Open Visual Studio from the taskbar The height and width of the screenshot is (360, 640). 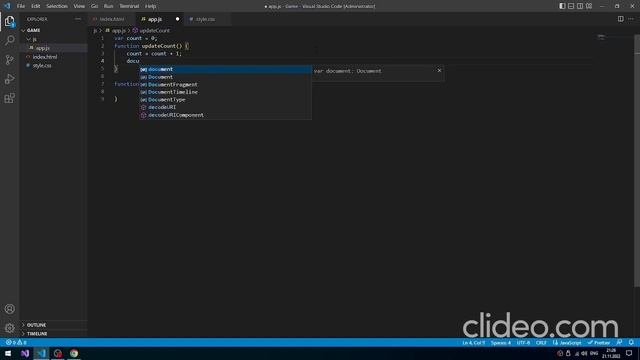pyautogui.click(x=25, y=353)
